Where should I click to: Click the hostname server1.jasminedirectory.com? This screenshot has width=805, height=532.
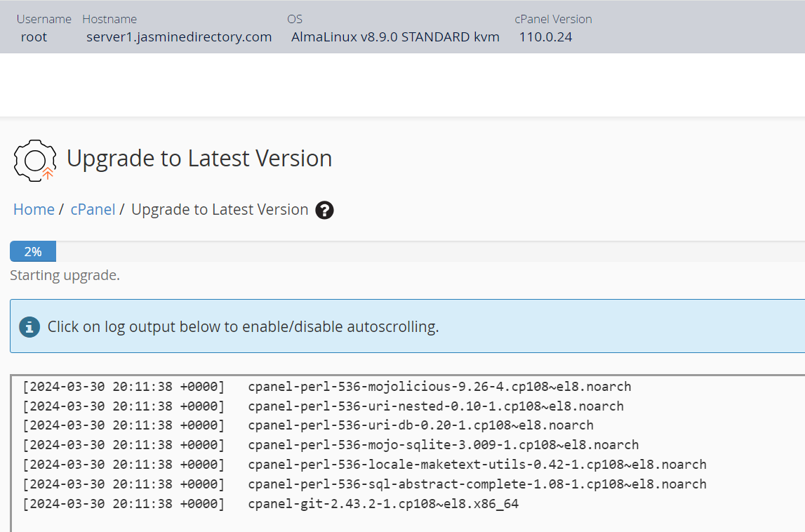(x=179, y=37)
